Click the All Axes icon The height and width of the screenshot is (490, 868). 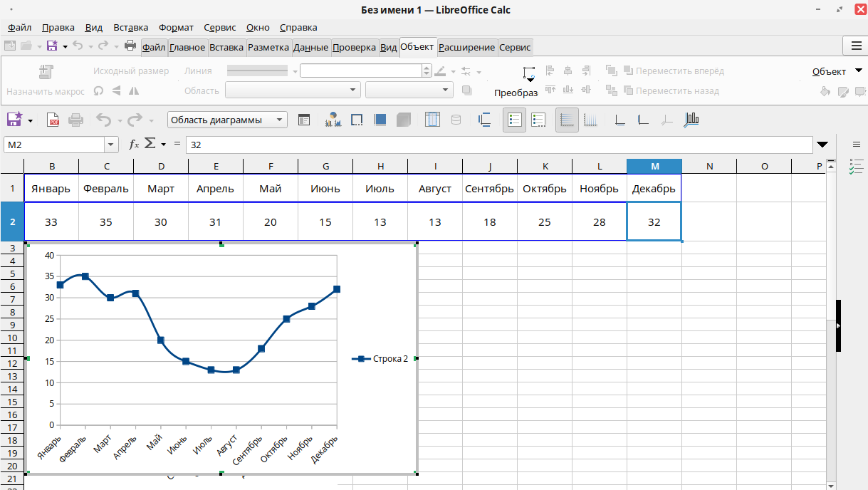[691, 120]
